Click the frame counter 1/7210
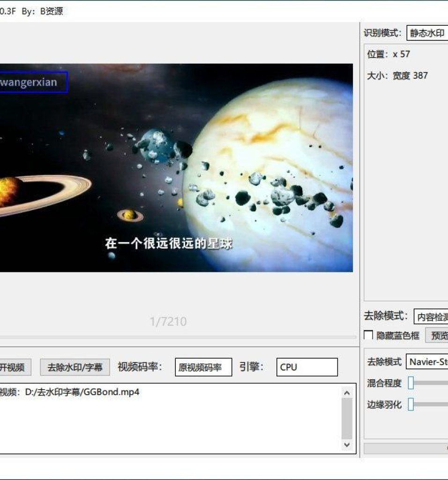This screenshot has height=480, width=448. 168,322
